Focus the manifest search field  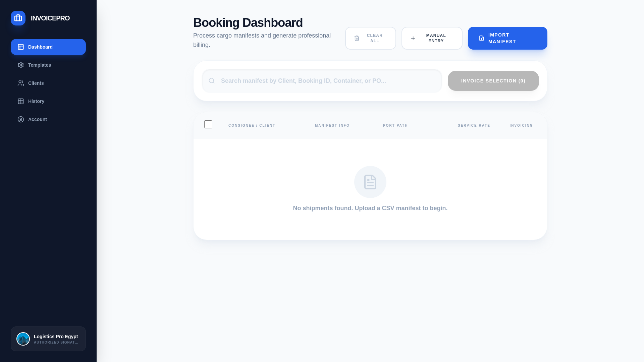pos(322,81)
